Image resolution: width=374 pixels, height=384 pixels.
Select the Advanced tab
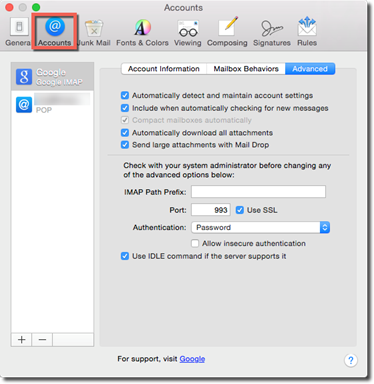click(310, 69)
